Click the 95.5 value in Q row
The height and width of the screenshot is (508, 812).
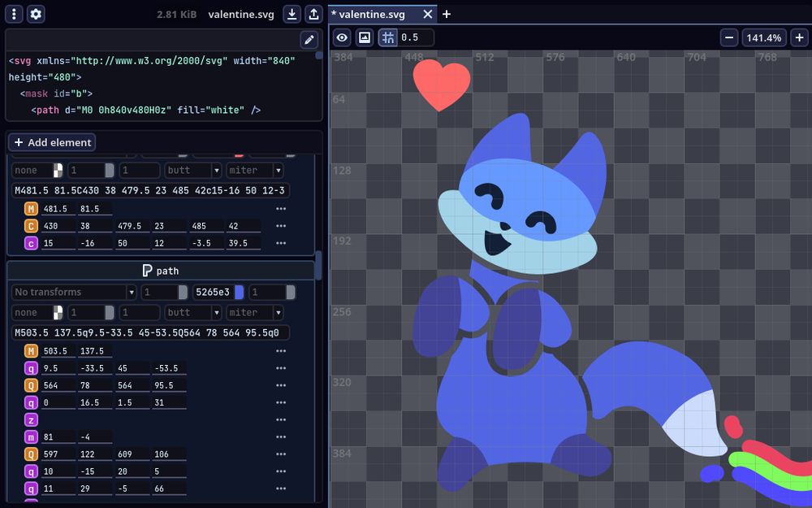coord(169,385)
